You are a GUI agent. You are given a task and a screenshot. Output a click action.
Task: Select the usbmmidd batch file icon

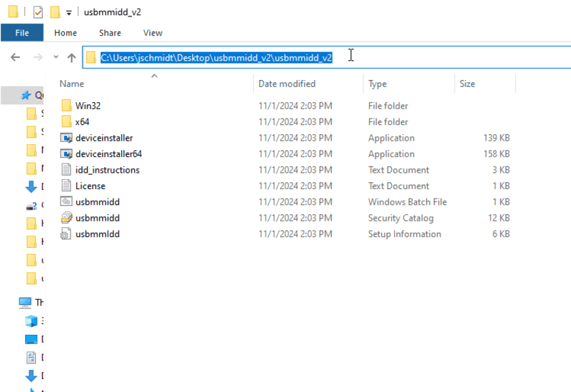tap(66, 201)
